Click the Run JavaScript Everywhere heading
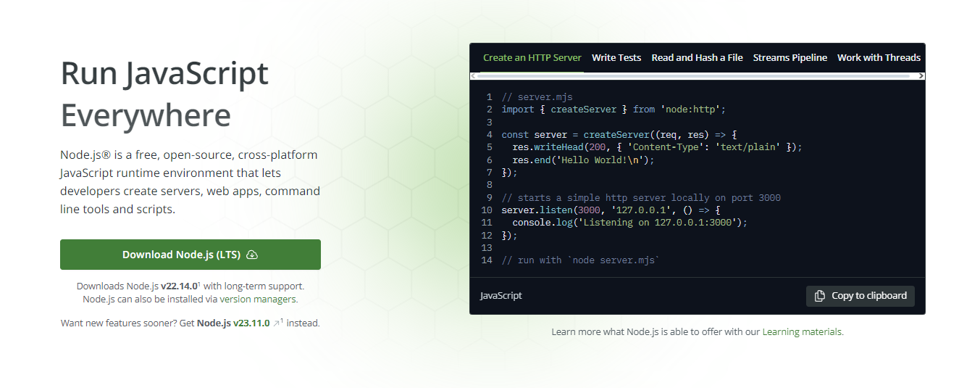Screen dimensions: 980x388 click(x=164, y=94)
